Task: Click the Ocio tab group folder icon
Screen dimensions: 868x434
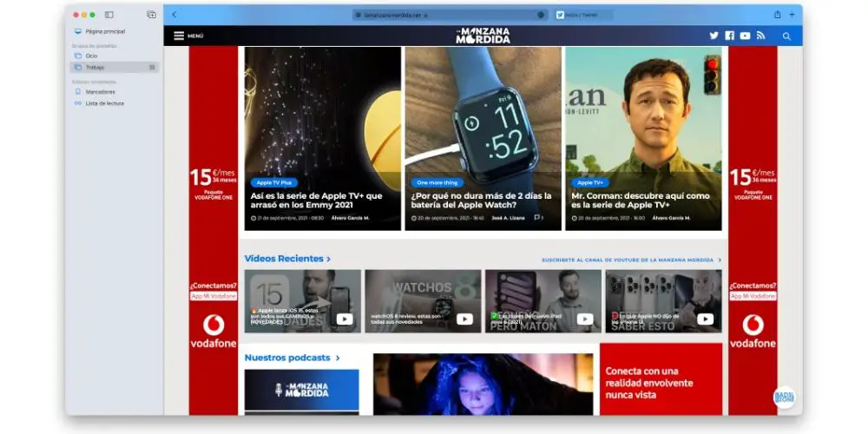Action: click(x=77, y=56)
